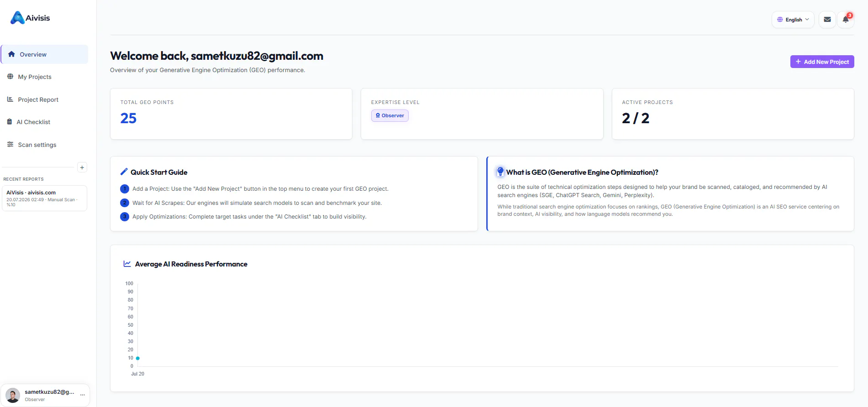Image resolution: width=868 pixels, height=407 pixels.
Task: Click the Project Report chart icon
Action: point(10,99)
